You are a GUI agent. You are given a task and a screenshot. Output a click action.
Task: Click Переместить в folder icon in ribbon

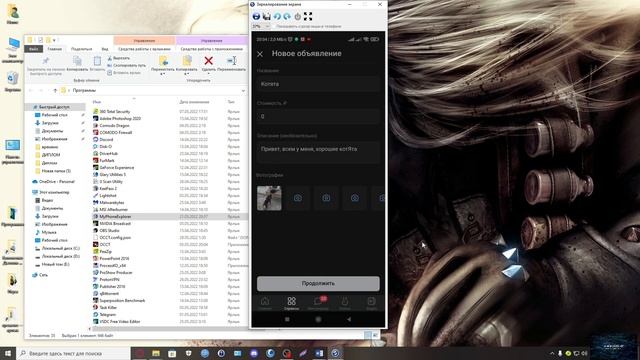coord(163,61)
